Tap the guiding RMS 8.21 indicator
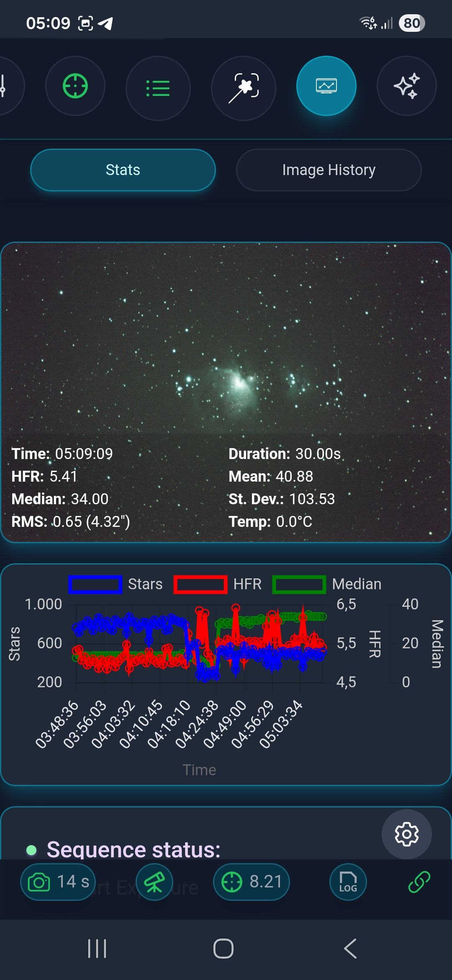The image size is (452, 980). coord(251,882)
